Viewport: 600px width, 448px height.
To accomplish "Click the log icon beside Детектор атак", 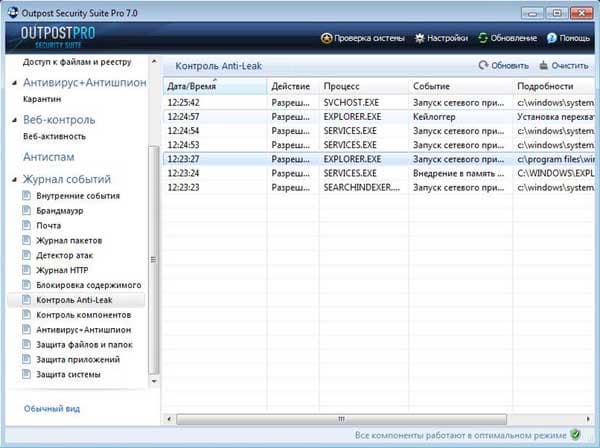I will pos(26,255).
